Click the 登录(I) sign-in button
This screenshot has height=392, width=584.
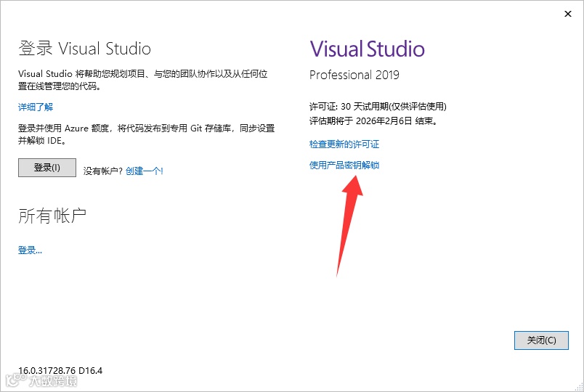(47, 168)
